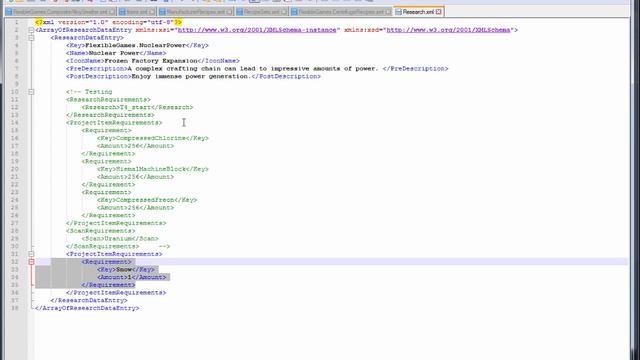Click the Testing comment start line
640x360 pixels.
89,92
